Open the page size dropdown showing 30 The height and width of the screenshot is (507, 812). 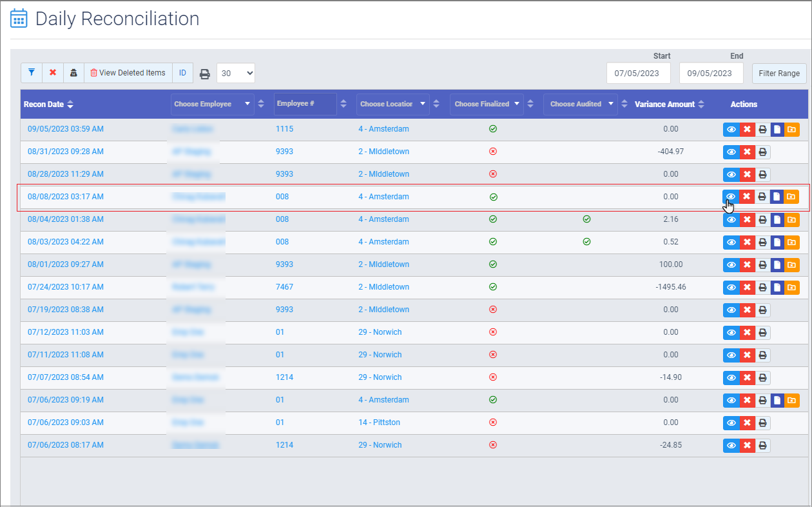[x=236, y=73]
